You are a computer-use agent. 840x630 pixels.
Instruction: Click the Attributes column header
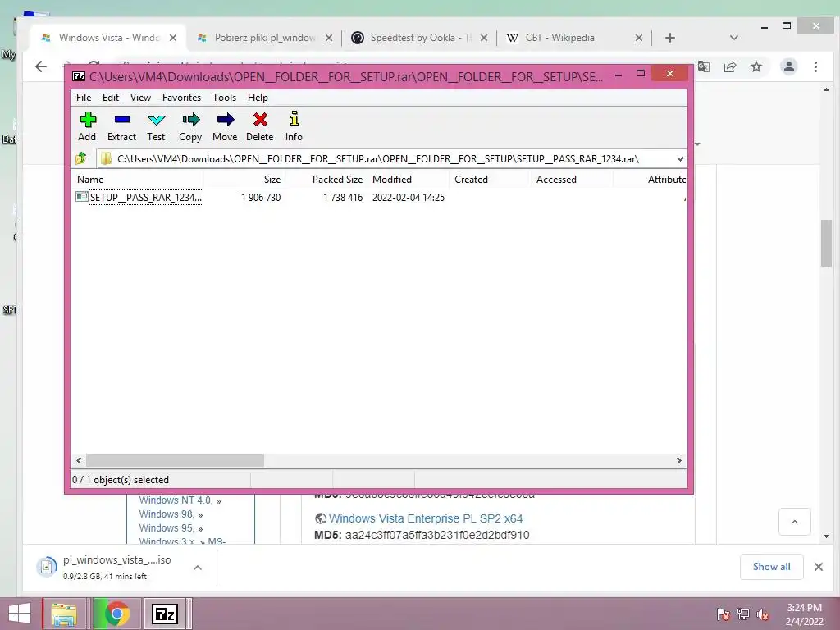[x=651, y=180]
